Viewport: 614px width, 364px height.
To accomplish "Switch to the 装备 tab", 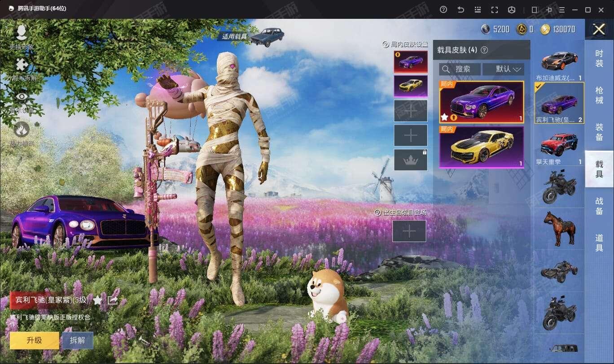I will click(x=599, y=132).
